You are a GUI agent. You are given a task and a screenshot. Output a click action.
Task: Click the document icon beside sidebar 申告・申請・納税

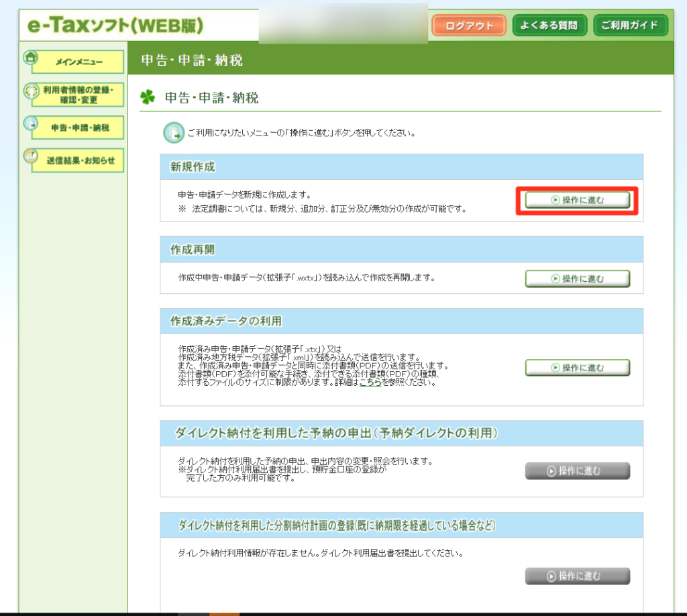pyautogui.click(x=31, y=123)
